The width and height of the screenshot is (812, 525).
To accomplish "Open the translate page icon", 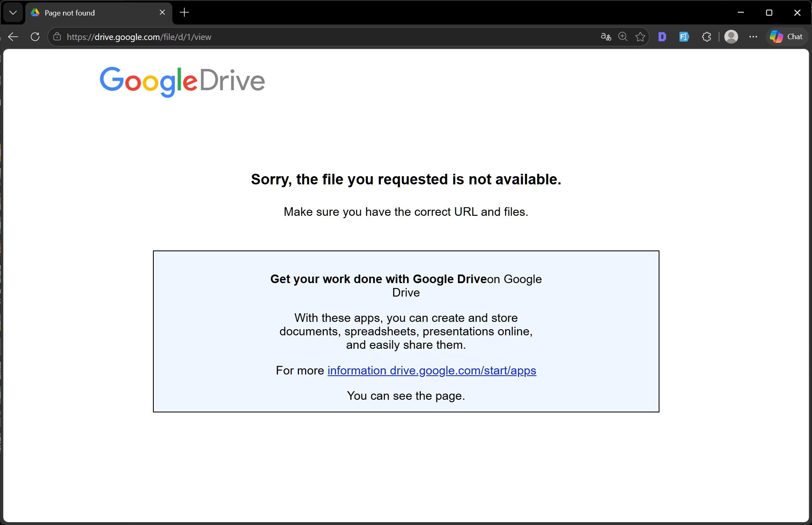I will coord(606,37).
